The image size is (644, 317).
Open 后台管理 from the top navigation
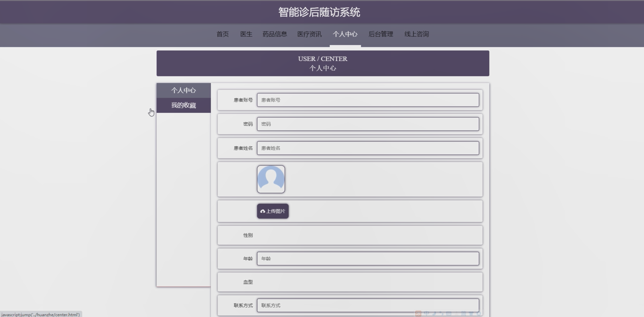click(x=381, y=34)
